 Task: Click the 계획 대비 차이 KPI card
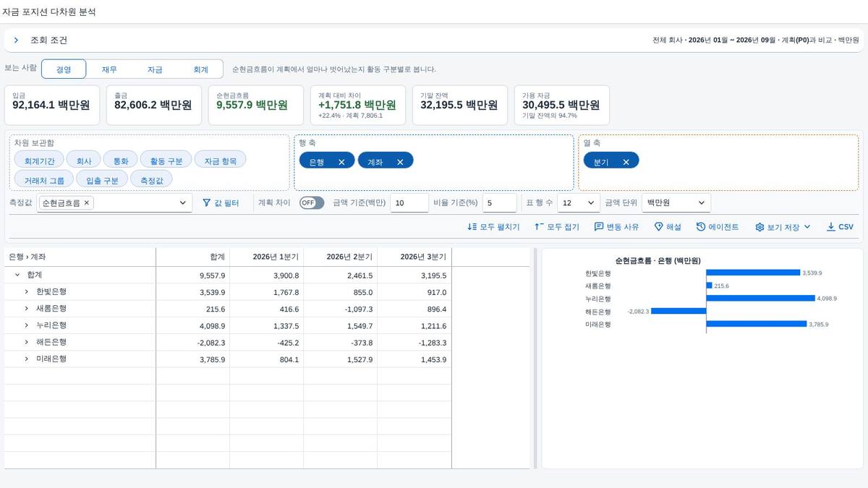358,105
